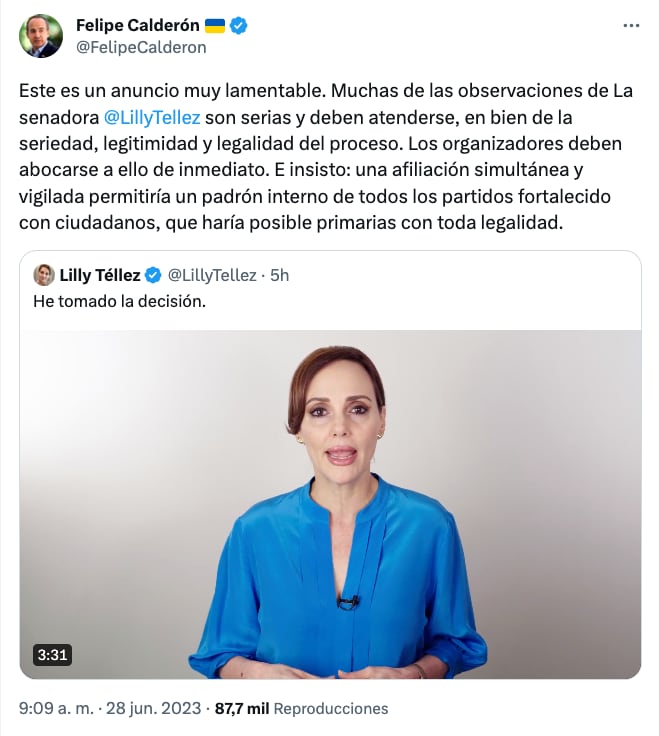The image size is (659, 736).
Task: Click the Ukraine flag emoji in the name
Action: (x=215, y=26)
